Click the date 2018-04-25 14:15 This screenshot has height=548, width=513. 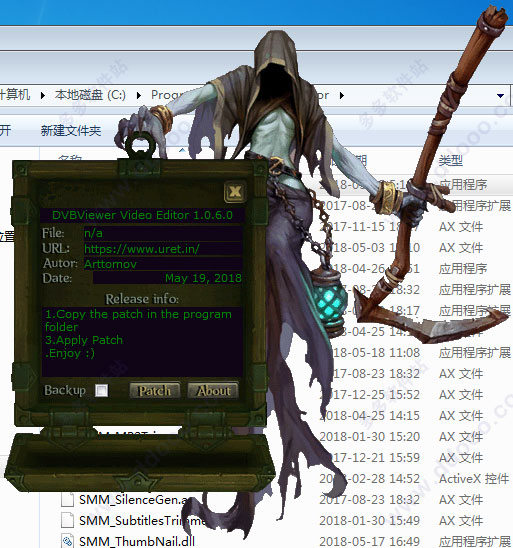coord(369,416)
